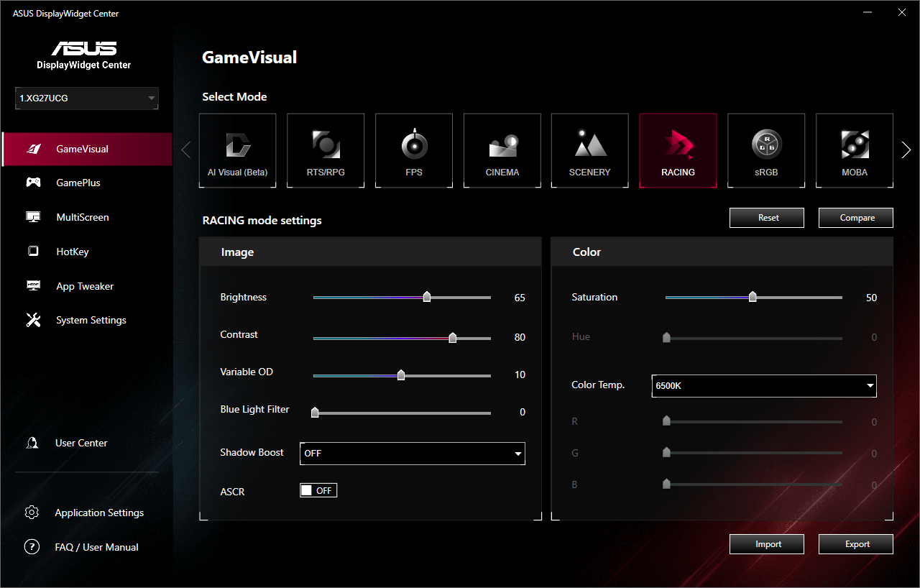920x588 pixels.
Task: Click the GameVisual sidebar icon
Action: [x=33, y=149]
